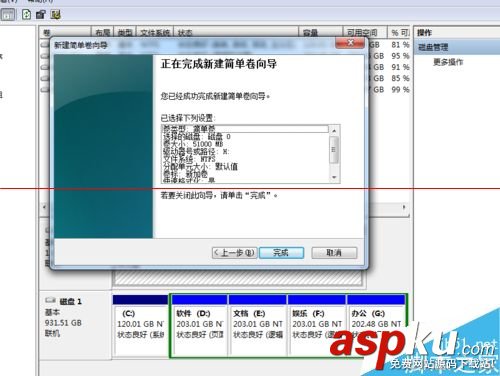Select the 软件 (D:) partition block

tap(200, 325)
